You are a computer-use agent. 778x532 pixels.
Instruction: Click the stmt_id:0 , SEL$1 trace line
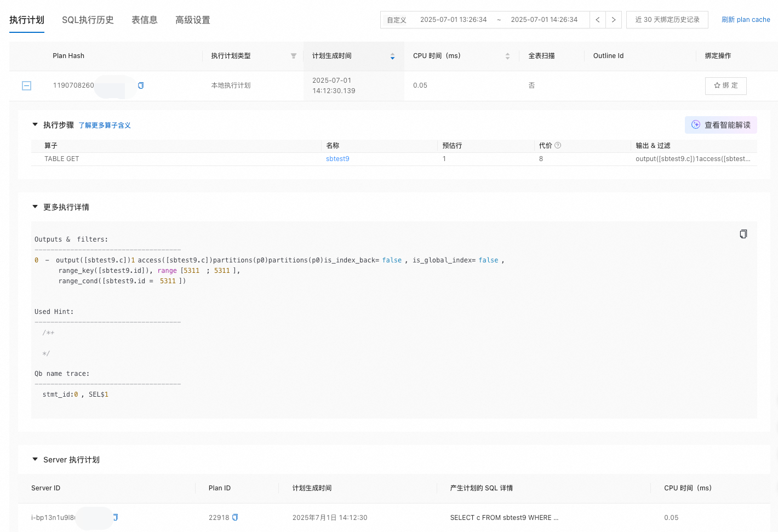(x=76, y=394)
